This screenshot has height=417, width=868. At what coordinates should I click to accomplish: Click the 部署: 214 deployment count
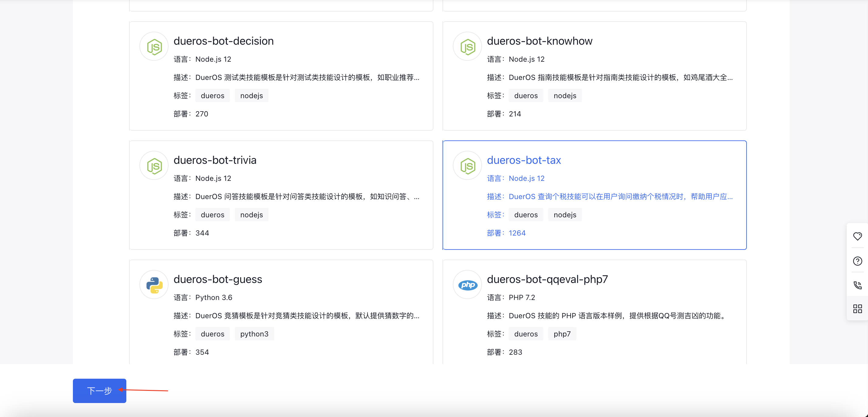point(504,114)
